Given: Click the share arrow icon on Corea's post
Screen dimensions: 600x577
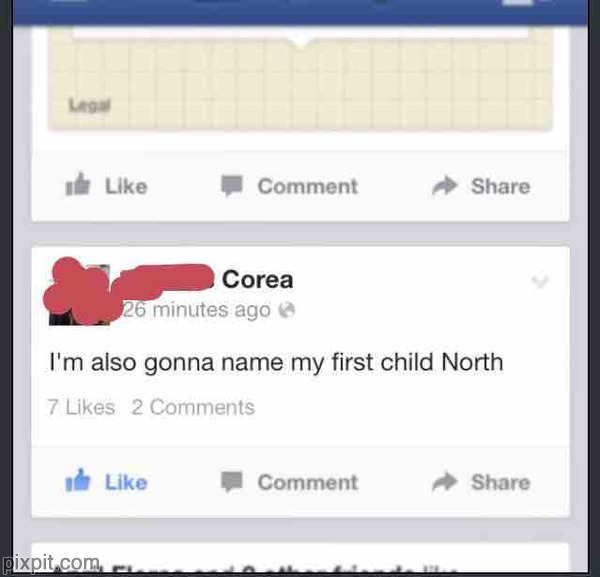Looking at the screenshot, I should tap(445, 482).
